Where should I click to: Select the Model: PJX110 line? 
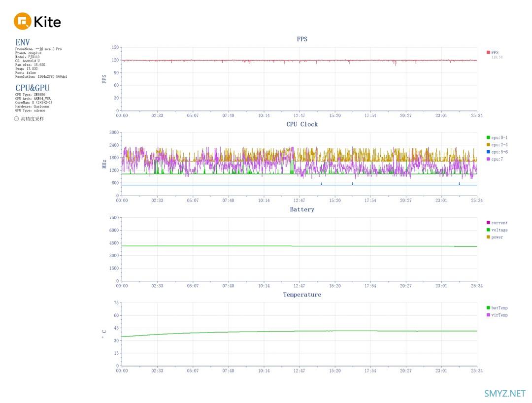27,57
